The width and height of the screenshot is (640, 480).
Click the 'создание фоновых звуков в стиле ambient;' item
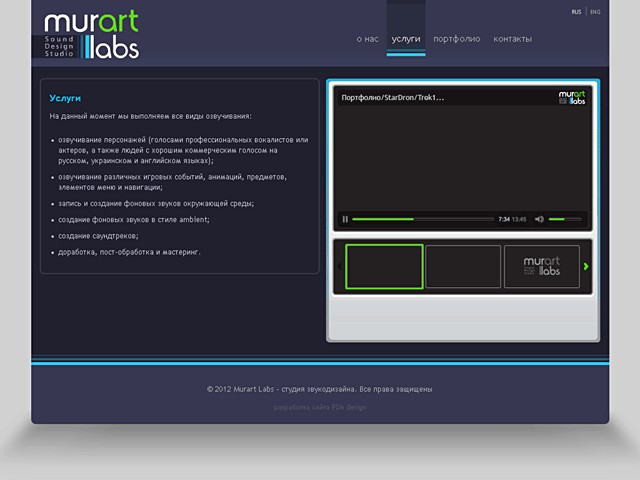(133, 220)
